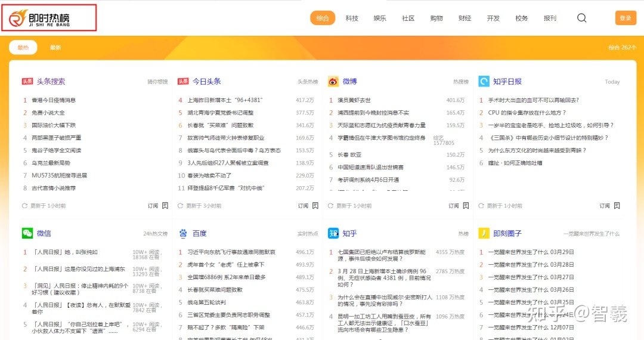Viewport: 644px width, 340px height.
Task: Go to the 开发 category
Action: tap(493, 18)
